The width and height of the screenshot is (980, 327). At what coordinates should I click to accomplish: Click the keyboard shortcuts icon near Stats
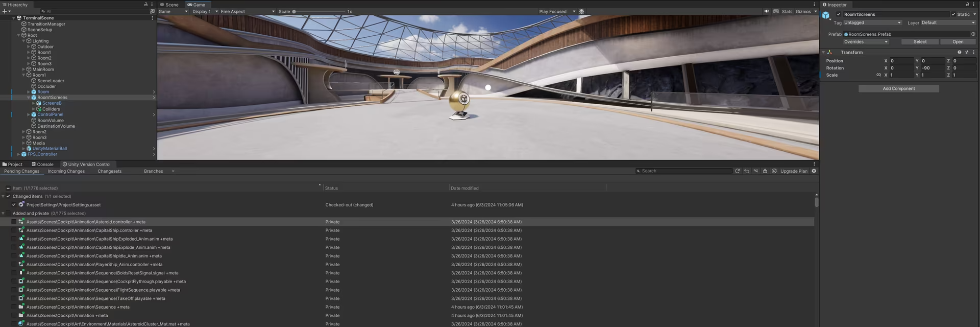[776, 11]
